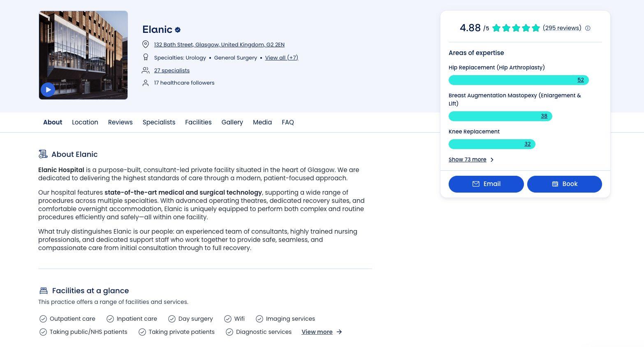Click the Elanic building thumbnail
Screen dimensions: 644x347
tap(83, 55)
